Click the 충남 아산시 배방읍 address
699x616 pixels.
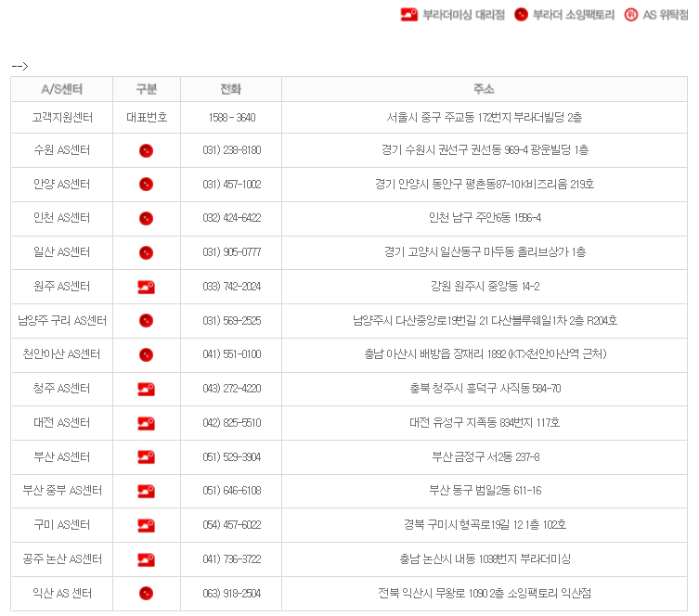[x=485, y=354]
